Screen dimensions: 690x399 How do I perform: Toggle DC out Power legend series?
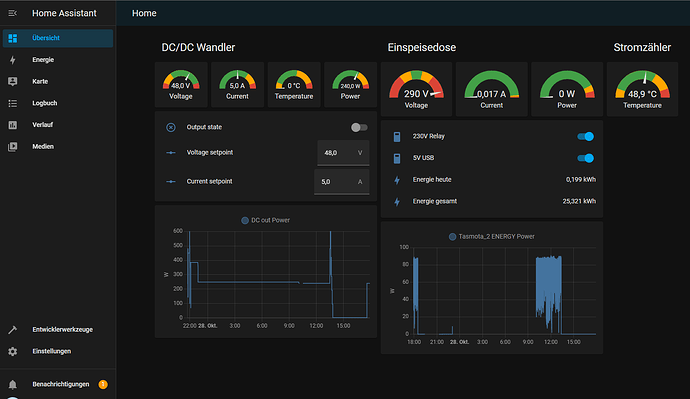click(x=265, y=220)
